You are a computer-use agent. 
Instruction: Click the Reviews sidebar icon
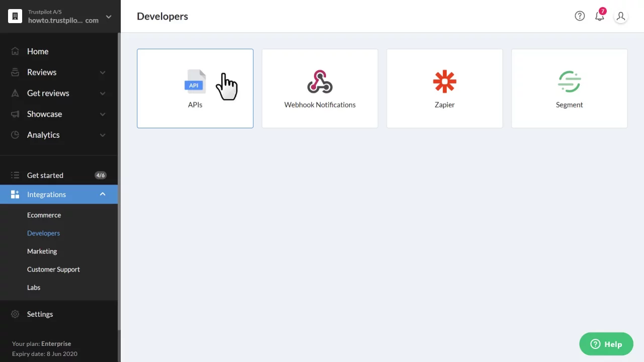pyautogui.click(x=15, y=72)
